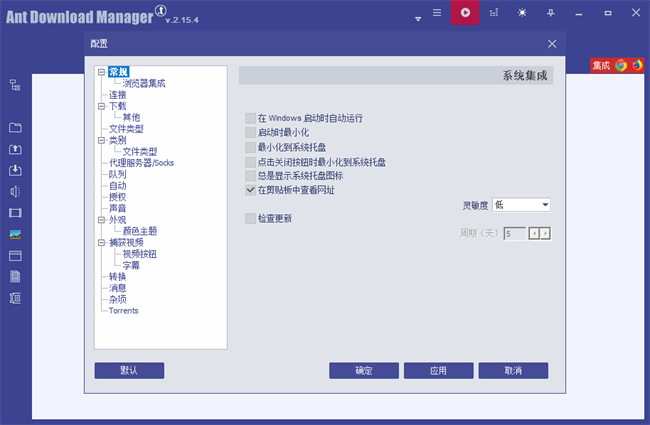Collapse the 捕获视频 tree node
Screen dimensions: 650x425
(100, 242)
